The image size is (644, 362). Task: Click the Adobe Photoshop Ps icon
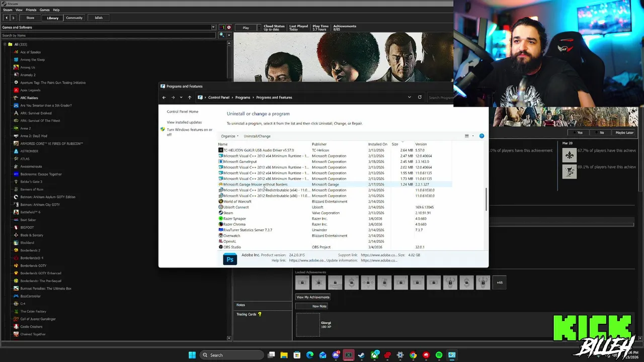[230, 259]
